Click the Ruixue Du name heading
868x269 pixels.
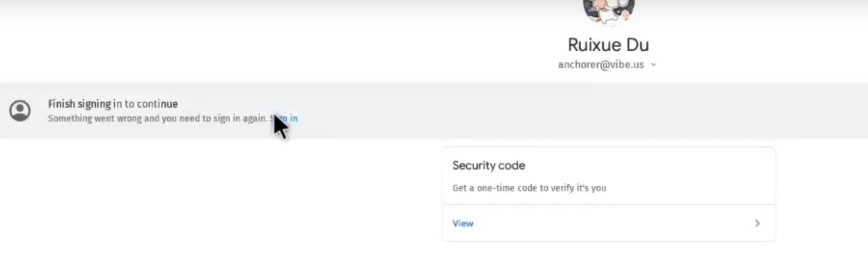[608, 44]
